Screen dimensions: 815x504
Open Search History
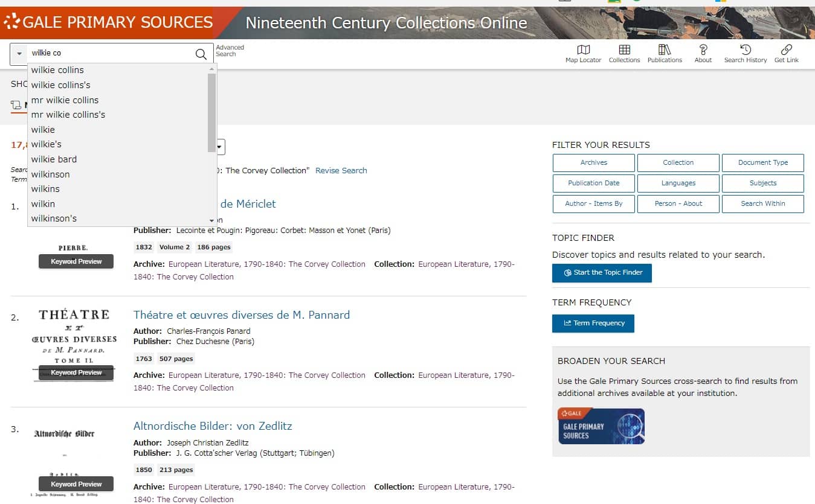[x=746, y=54]
